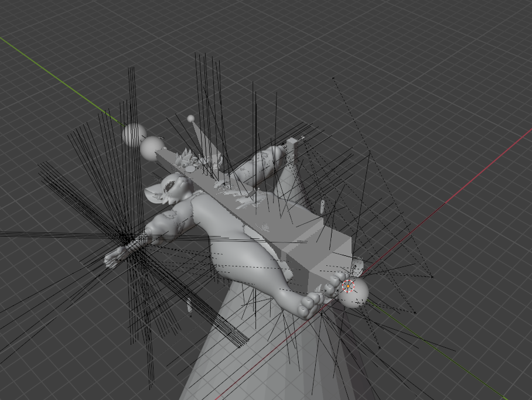
Task: Select the sphere touching the 3D cursor
Action: point(354,293)
